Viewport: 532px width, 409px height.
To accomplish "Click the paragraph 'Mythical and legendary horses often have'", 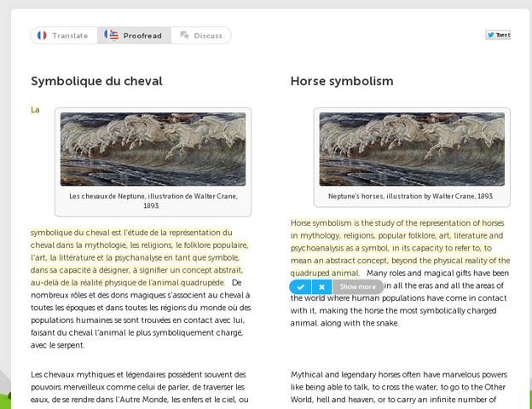I will point(399,388).
